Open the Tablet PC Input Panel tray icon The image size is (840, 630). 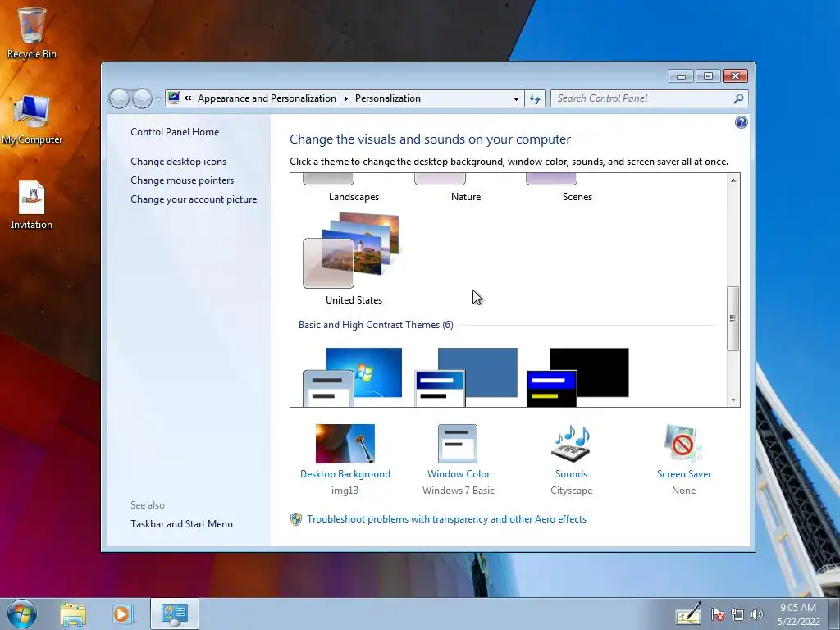click(x=688, y=614)
